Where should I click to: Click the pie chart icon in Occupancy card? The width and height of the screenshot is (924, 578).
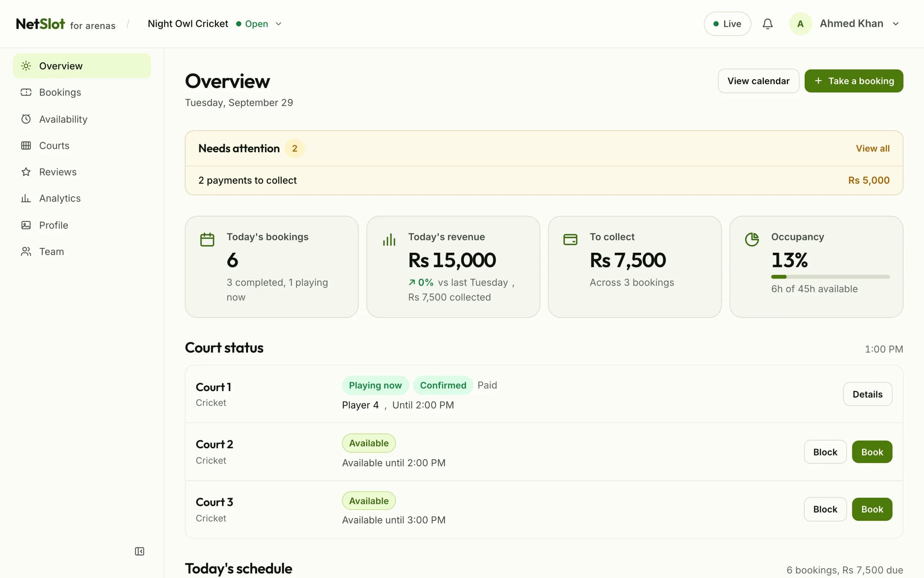click(x=752, y=239)
